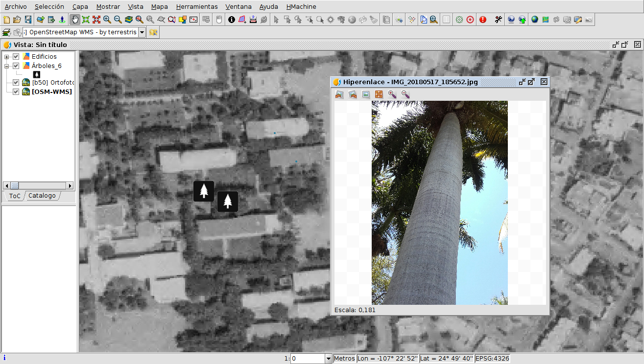Open the OpenStreetMap WMS dropdown list
The width and height of the screenshot is (644, 364).
pos(142,32)
